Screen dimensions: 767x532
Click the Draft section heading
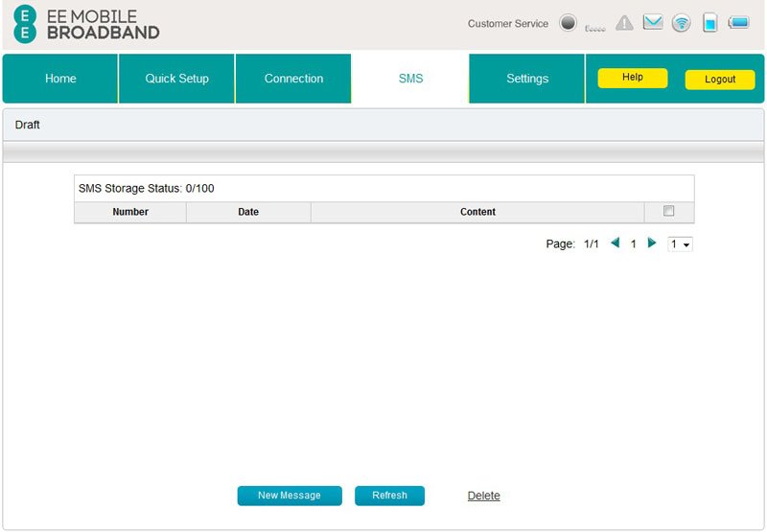tap(28, 125)
